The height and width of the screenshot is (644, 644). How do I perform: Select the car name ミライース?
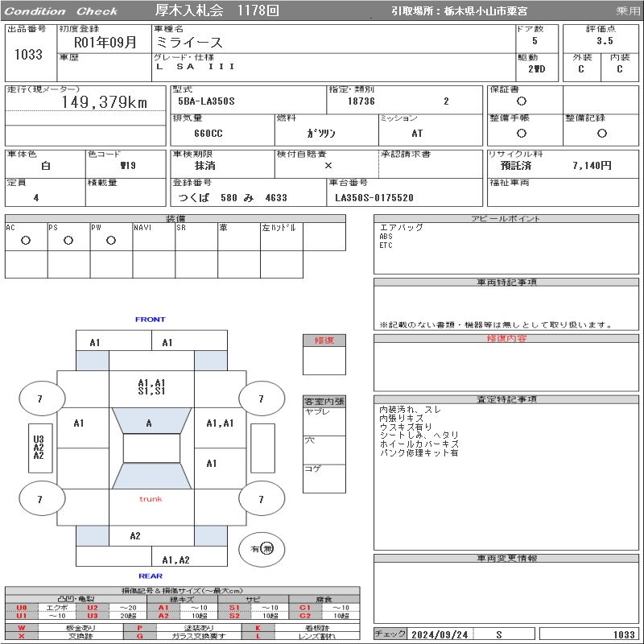189,43
